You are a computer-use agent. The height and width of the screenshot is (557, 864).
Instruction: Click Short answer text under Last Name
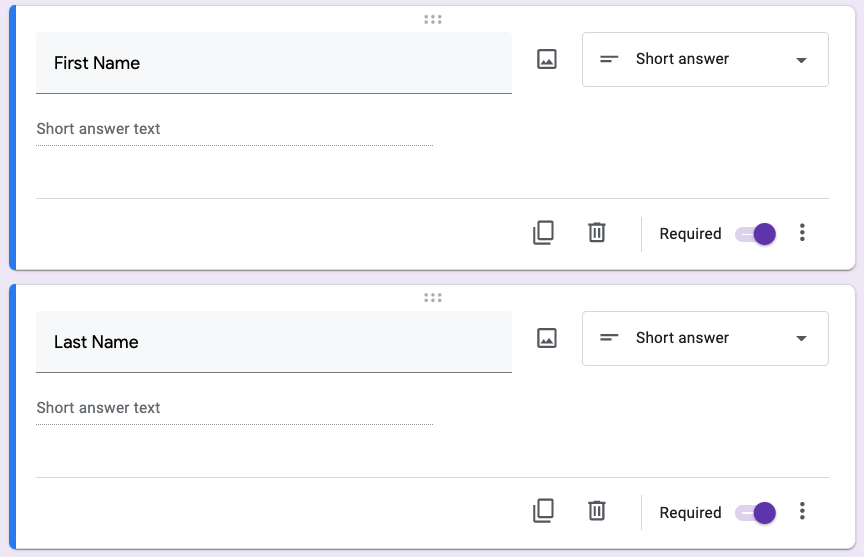tap(98, 408)
